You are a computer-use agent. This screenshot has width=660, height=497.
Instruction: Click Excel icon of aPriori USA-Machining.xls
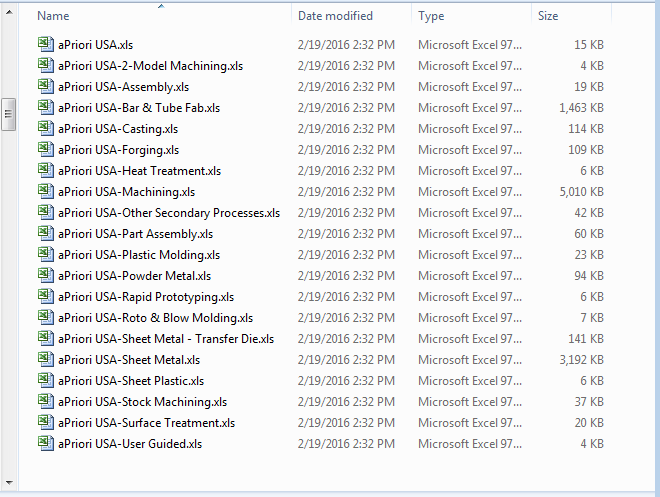(46, 191)
